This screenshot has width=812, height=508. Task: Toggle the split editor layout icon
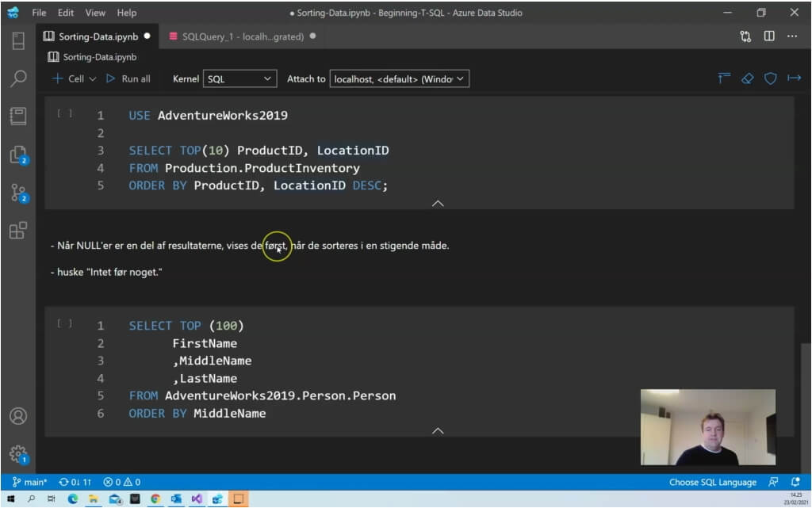pyautogui.click(x=769, y=36)
